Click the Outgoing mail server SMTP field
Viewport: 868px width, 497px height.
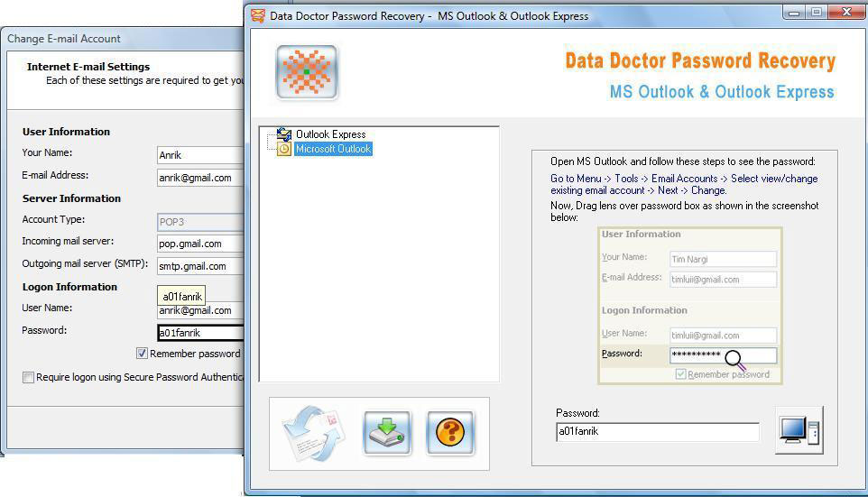(200, 266)
